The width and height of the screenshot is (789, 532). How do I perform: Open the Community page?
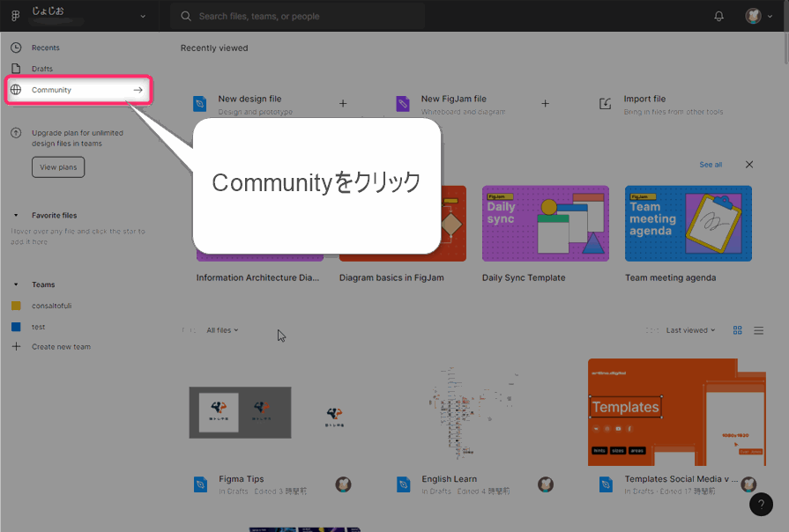tap(78, 90)
